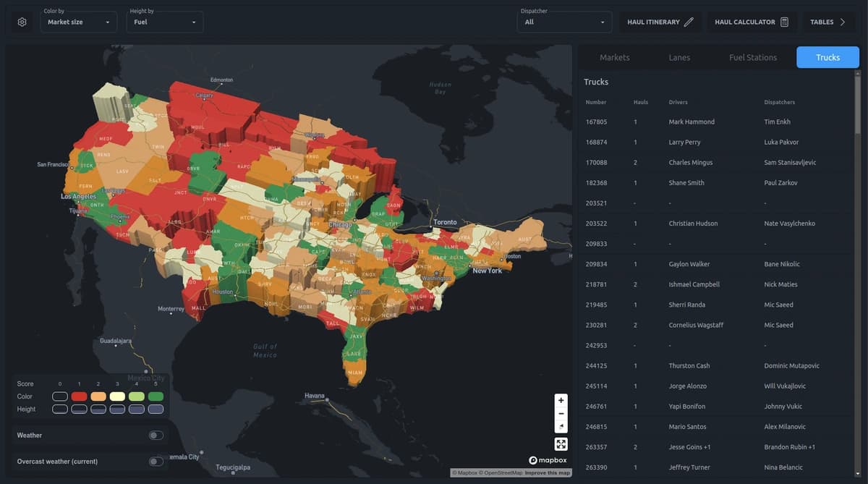
Task: Click the Tables chevron arrow icon
Action: tap(843, 22)
